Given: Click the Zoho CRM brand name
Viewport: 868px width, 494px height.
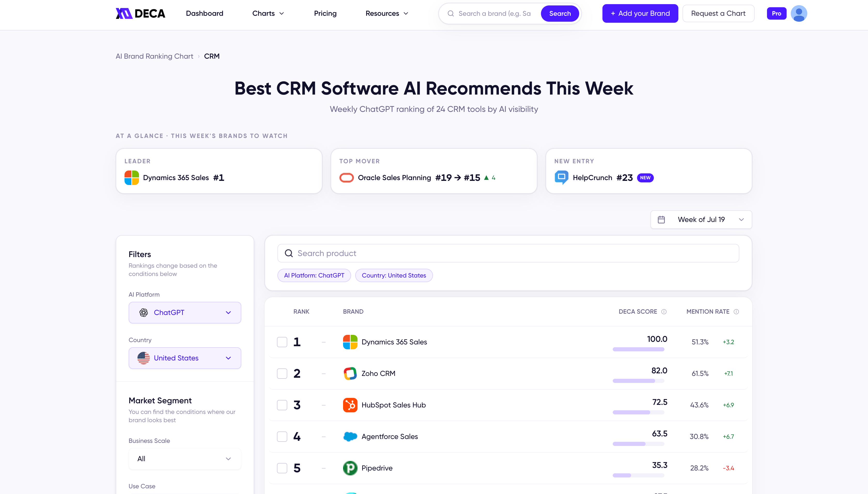Looking at the screenshot, I should pyautogui.click(x=378, y=374).
